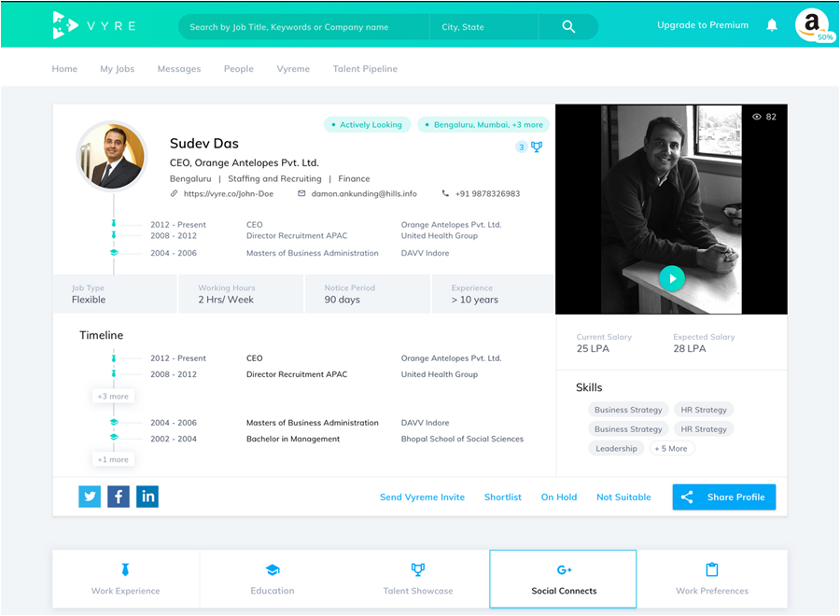Image resolution: width=840 pixels, height=616 pixels.
Task: Open People navigation tab
Action: (239, 68)
